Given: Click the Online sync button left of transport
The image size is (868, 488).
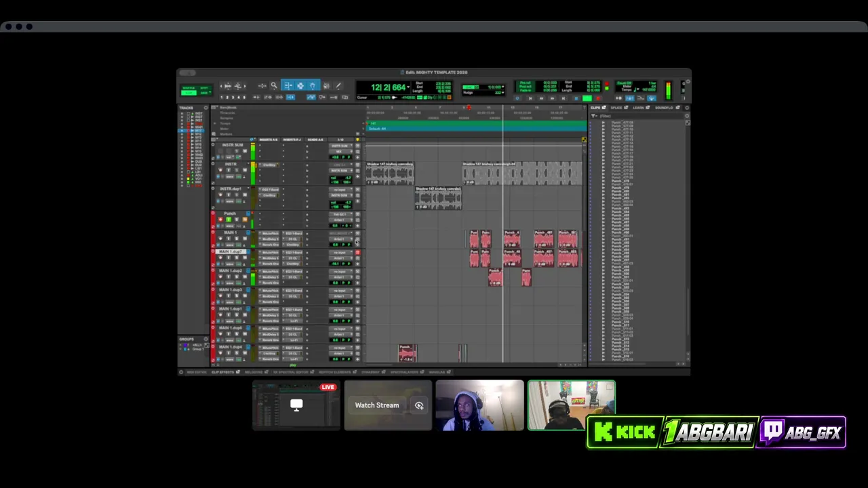Looking at the screenshot, I should [x=518, y=98].
